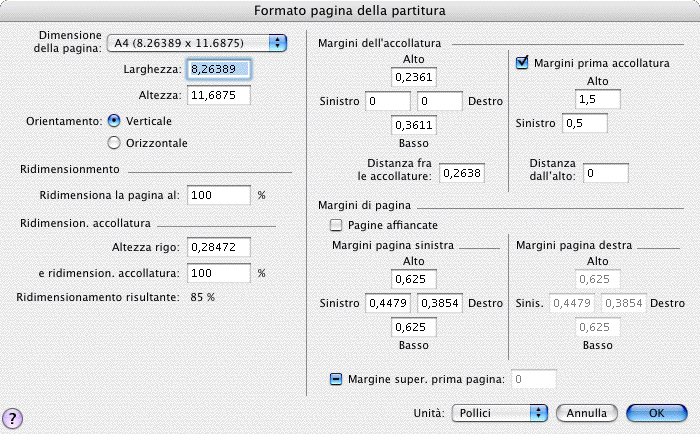This screenshot has width=700, height=434.
Task: Click Margini pagina sinistra Basso field
Action: click(x=414, y=327)
